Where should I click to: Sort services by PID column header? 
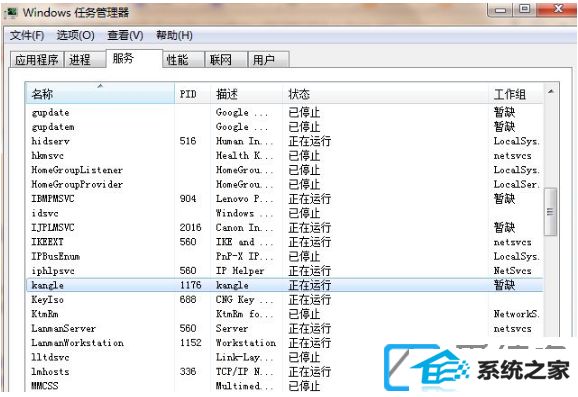(x=193, y=94)
